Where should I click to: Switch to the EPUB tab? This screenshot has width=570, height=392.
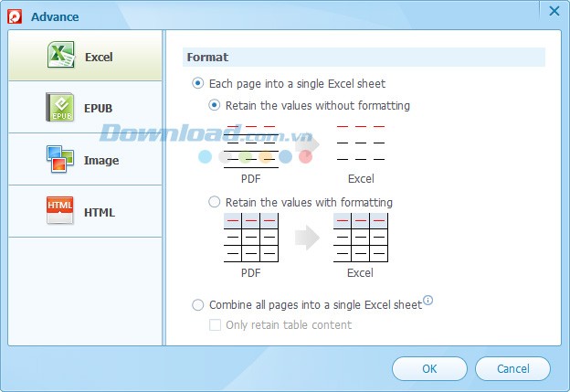coord(85,107)
